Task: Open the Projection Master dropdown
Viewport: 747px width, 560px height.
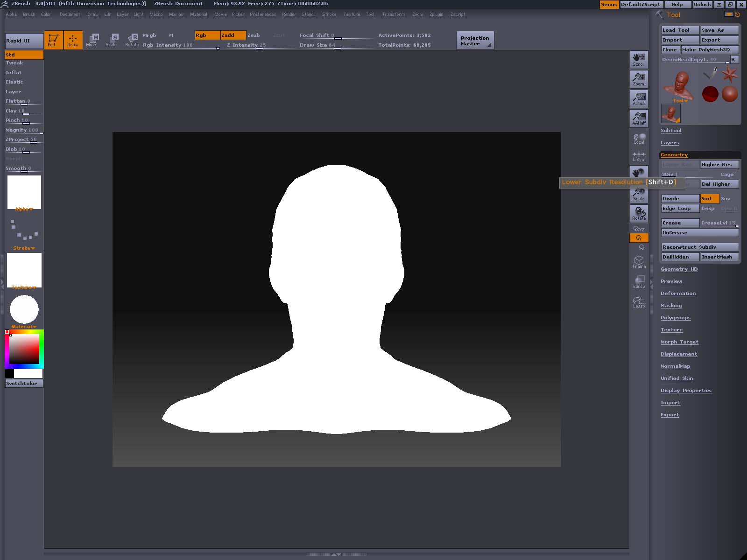Action: (x=475, y=41)
